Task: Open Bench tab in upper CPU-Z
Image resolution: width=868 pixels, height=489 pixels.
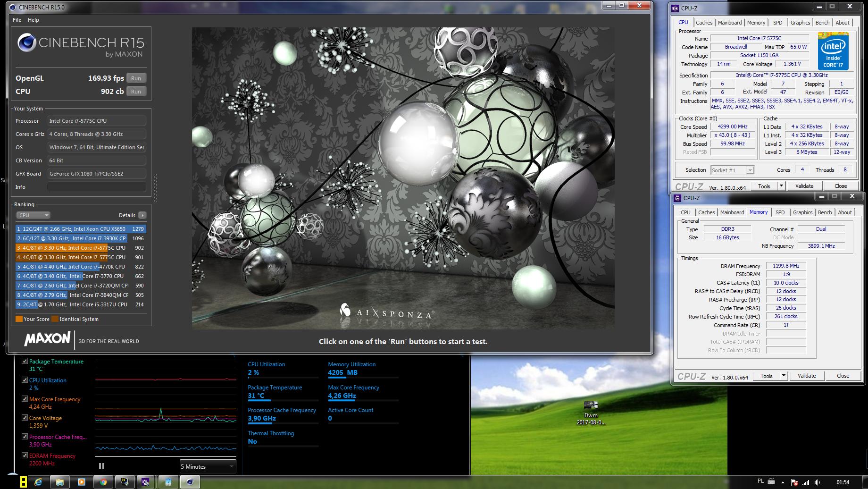Action: pos(822,23)
